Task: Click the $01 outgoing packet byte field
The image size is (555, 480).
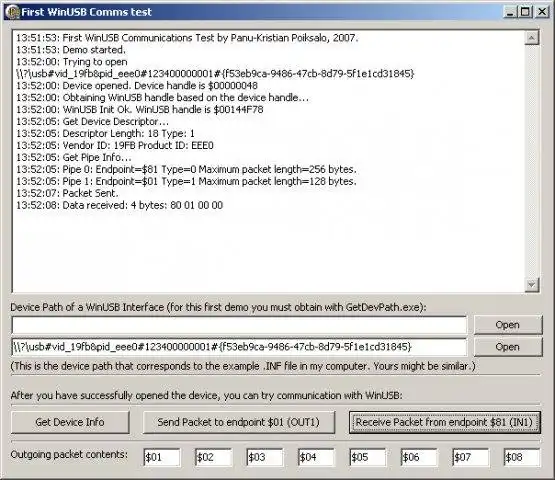Action: [x=162, y=457]
